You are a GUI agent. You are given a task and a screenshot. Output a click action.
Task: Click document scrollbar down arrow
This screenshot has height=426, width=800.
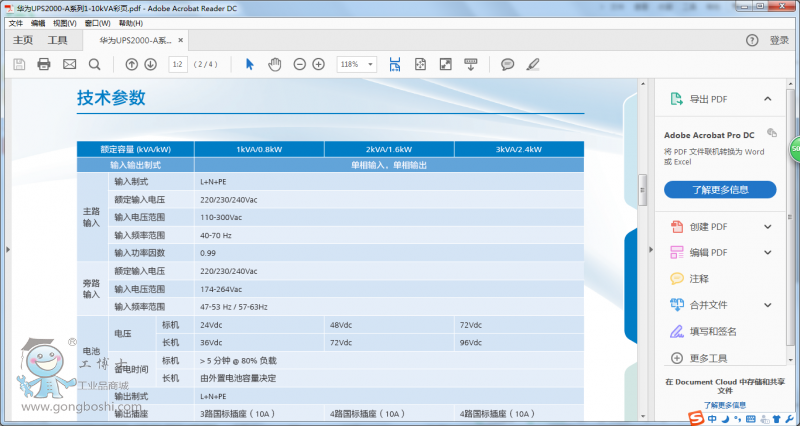(643, 416)
